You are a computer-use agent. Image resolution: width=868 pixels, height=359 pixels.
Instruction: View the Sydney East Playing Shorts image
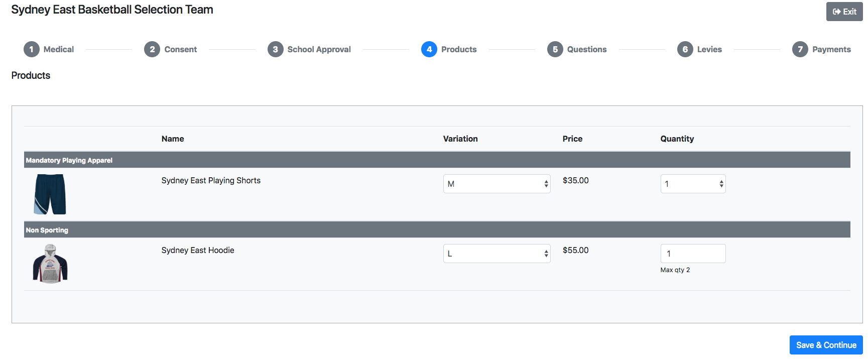click(x=50, y=194)
